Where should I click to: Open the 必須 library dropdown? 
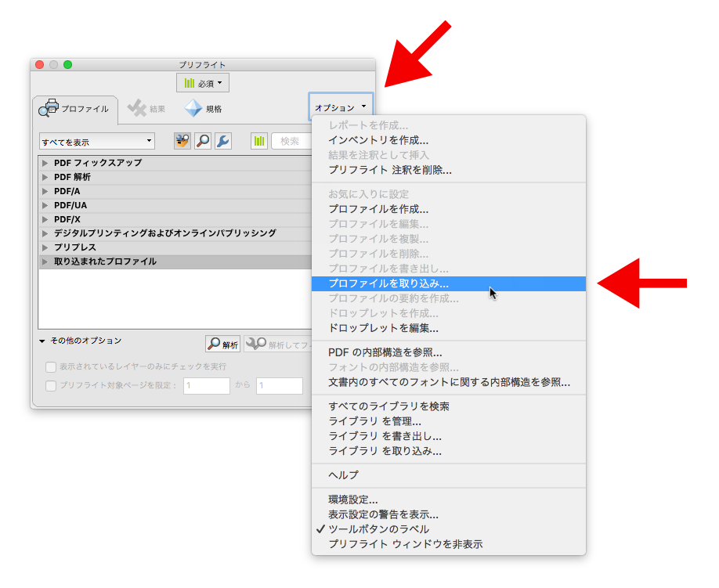click(x=203, y=83)
